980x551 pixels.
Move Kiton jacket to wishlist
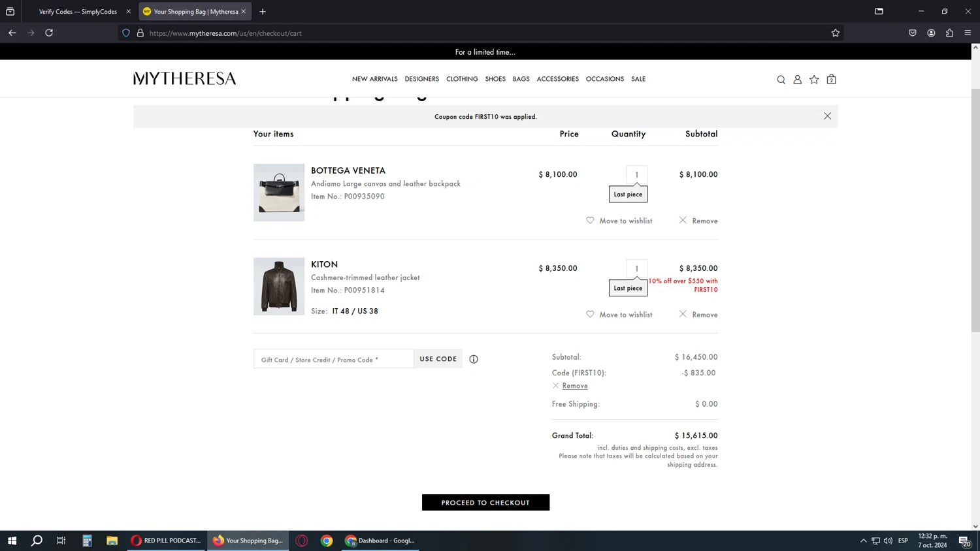coord(619,315)
